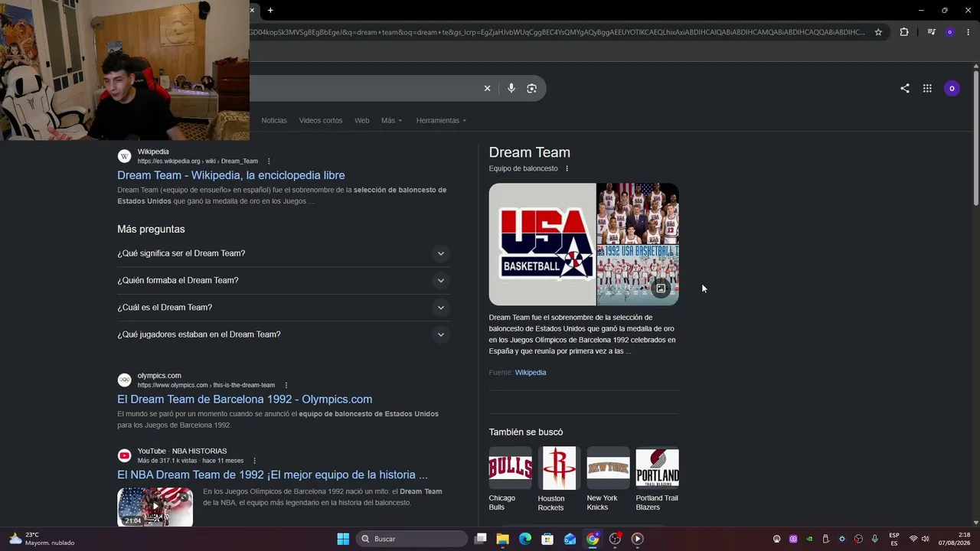Open the Google apps grid
The image size is (980, 551).
pyautogui.click(x=927, y=88)
